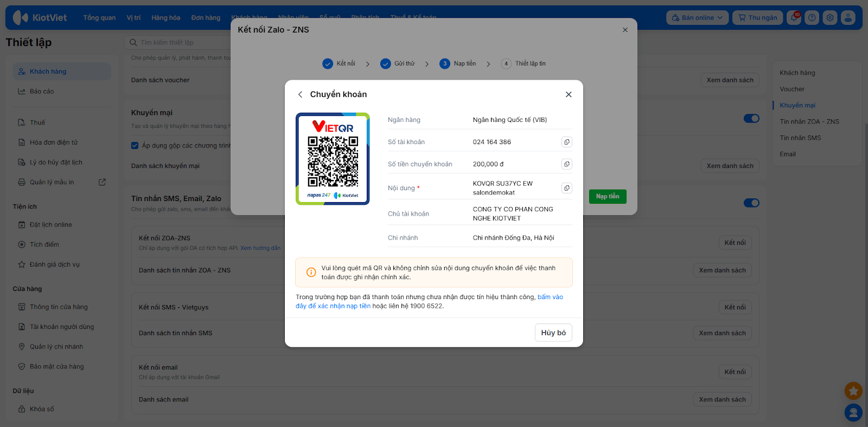Copy the account number 024 164 386

coord(566,142)
